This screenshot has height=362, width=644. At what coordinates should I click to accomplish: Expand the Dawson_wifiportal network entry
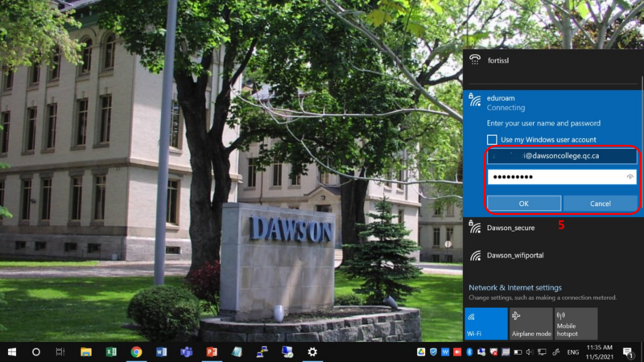553,255
